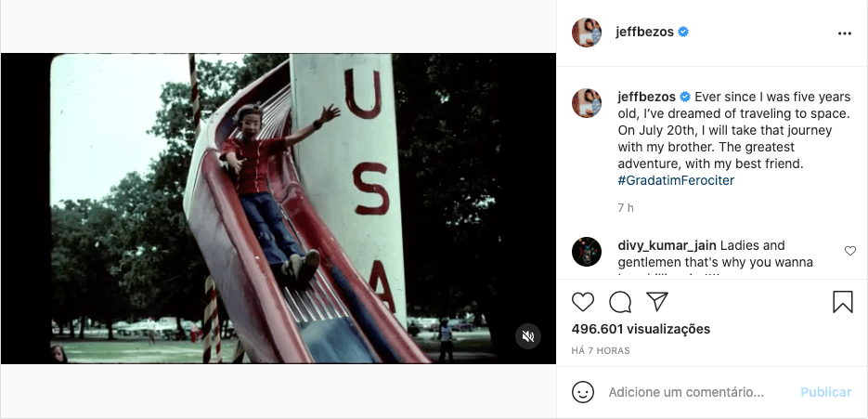This screenshot has width=868, height=419.
Task: Like divy_kumar_jain's comment heart
Action: pyautogui.click(x=850, y=251)
